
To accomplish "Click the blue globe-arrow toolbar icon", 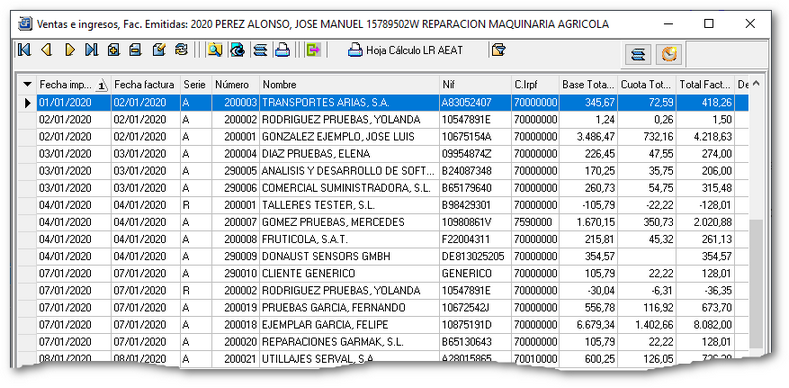I will pos(237,50).
